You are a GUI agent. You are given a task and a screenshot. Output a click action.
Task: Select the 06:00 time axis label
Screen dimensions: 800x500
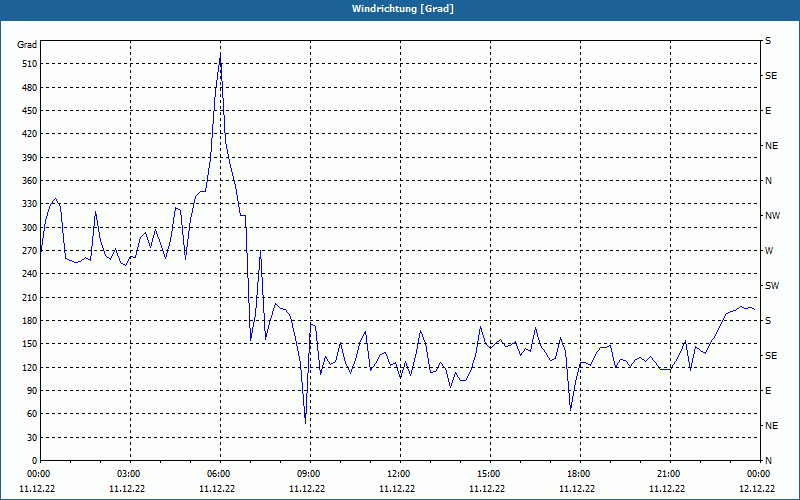pos(220,473)
